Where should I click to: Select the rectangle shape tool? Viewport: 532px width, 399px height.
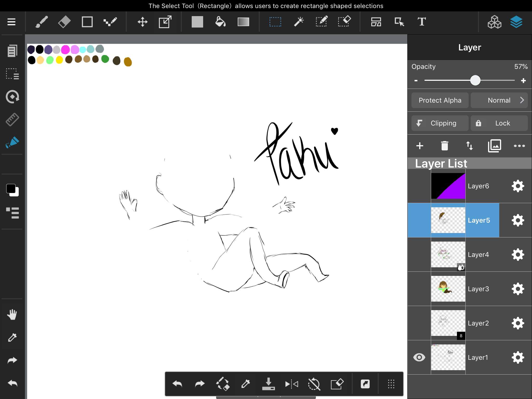(87, 22)
